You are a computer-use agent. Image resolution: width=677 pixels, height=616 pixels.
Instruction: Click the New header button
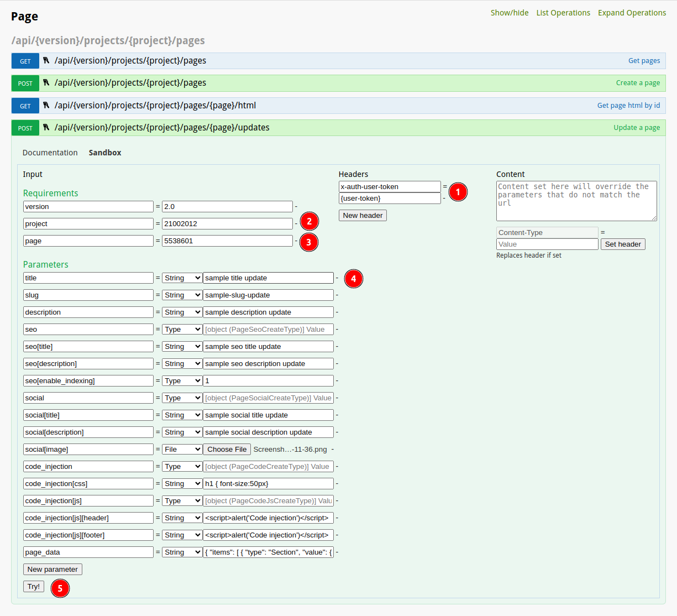(363, 215)
